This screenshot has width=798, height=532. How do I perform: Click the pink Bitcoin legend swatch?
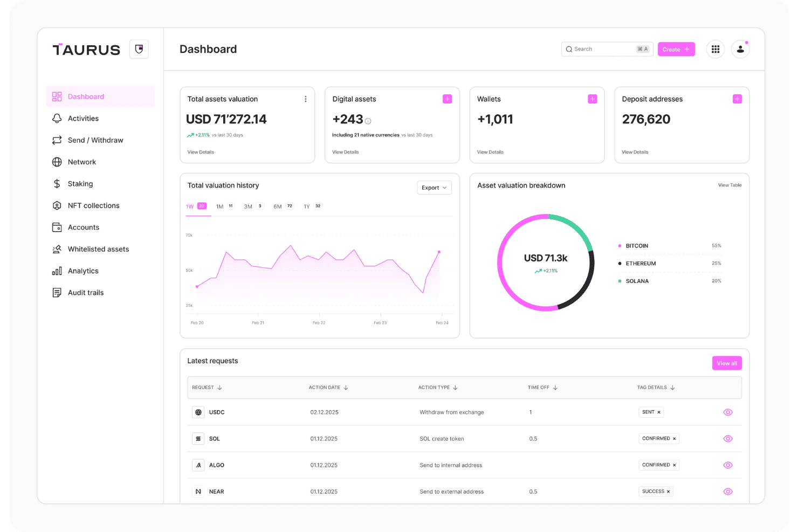coord(620,246)
